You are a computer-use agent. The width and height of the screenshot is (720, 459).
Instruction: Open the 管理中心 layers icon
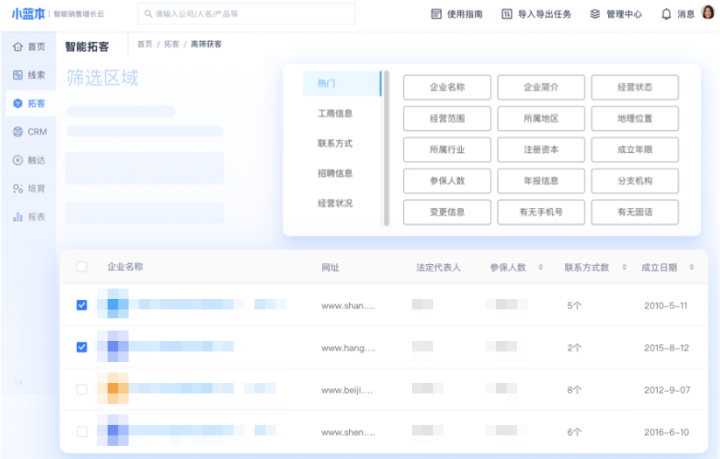pos(595,14)
